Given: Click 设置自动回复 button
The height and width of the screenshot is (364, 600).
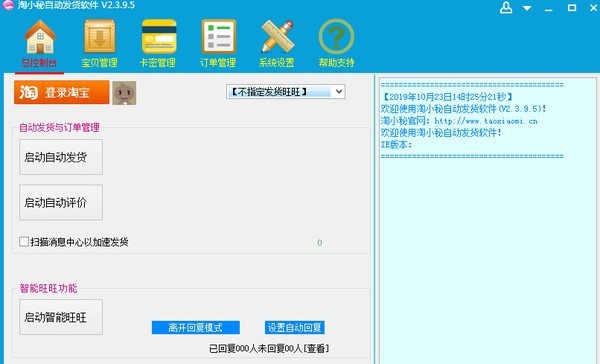Looking at the screenshot, I should tap(295, 328).
